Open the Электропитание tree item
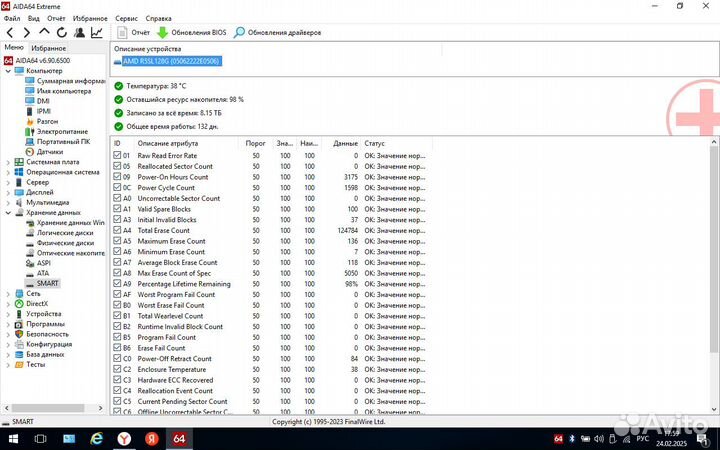Viewport: 720px width, 450px height. pos(56,131)
